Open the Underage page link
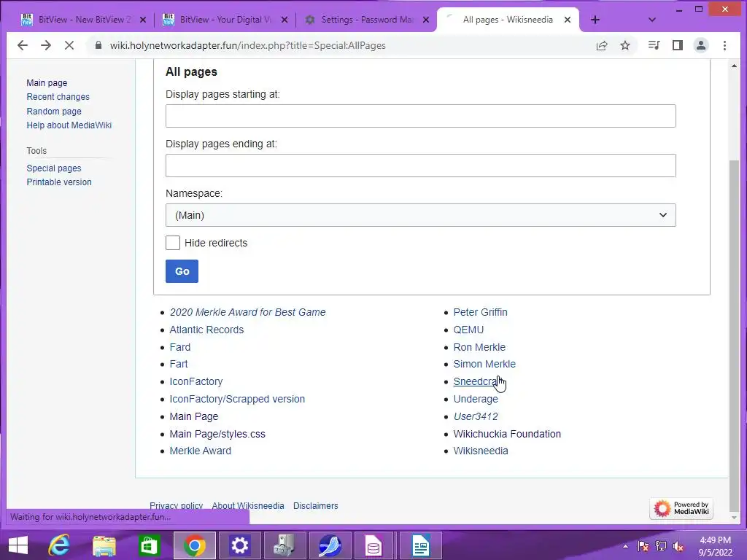Image resolution: width=747 pixels, height=560 pixels. click(476, 399)
